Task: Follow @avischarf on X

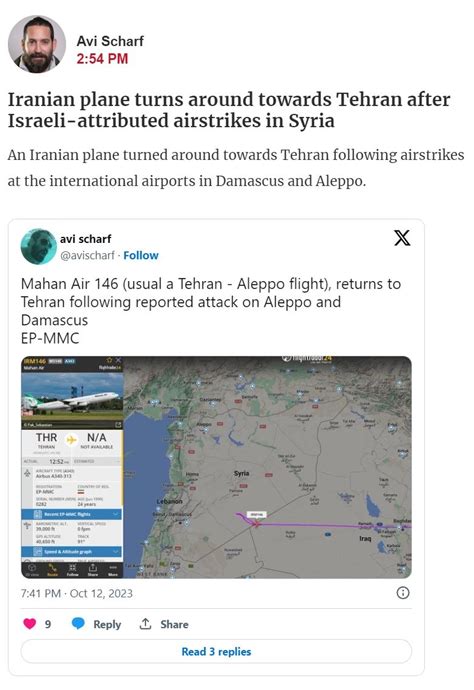Action: [141, 255]
